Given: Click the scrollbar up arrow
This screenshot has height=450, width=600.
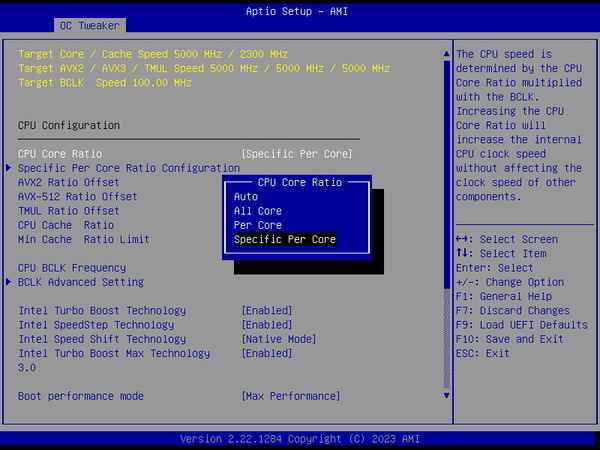Looking at the screenshot, I should click(447, 54).
